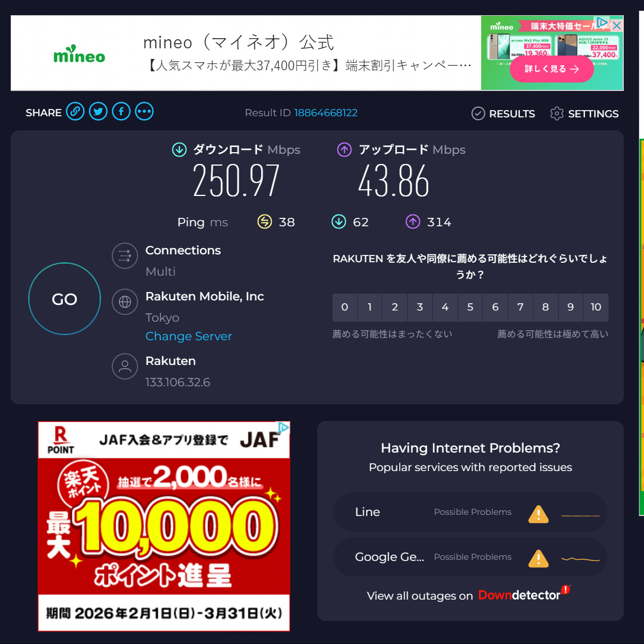Select rating 0 in the survey

345,307
